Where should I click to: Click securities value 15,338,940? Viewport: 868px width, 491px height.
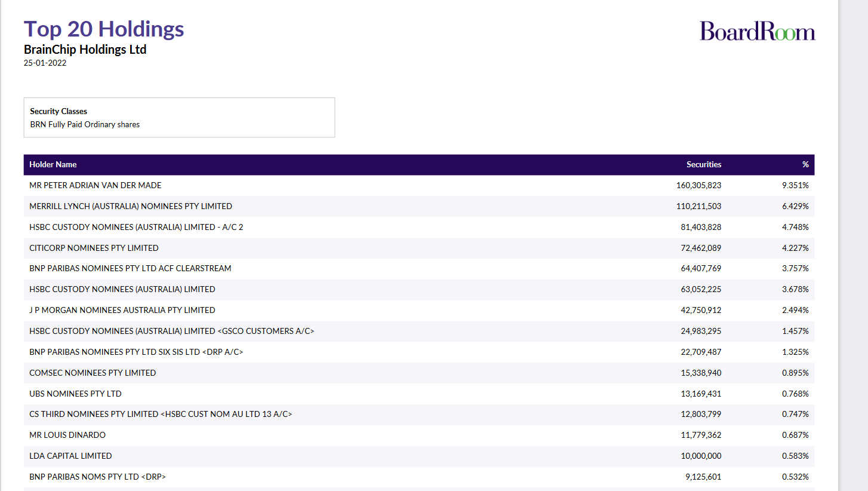click(x=701, y=373)
